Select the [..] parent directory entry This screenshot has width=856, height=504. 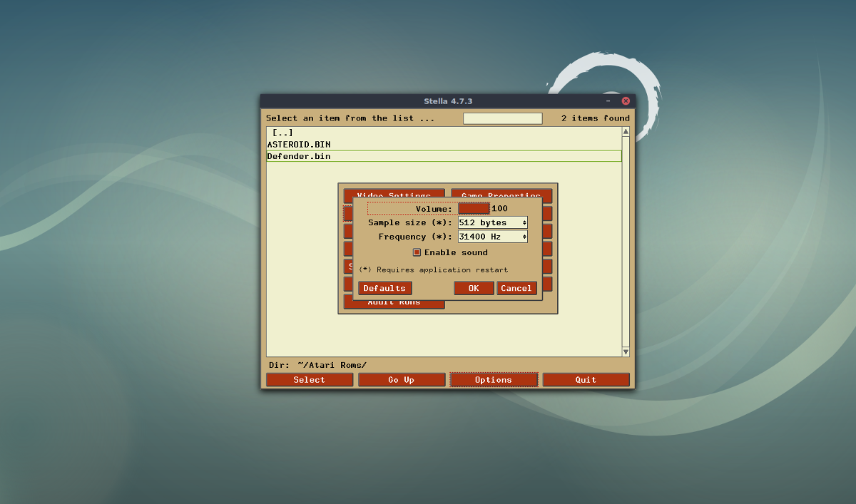coord(444,133)
